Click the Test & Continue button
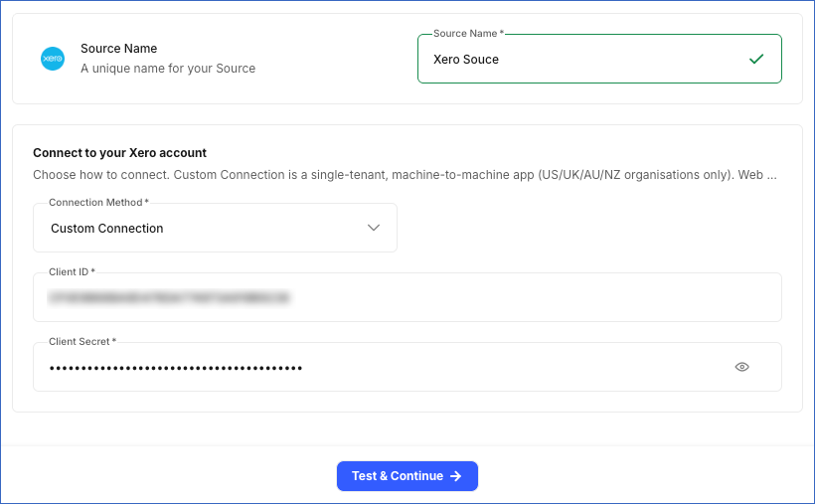This screenshot has height=504, width=815. click(407, 476)
